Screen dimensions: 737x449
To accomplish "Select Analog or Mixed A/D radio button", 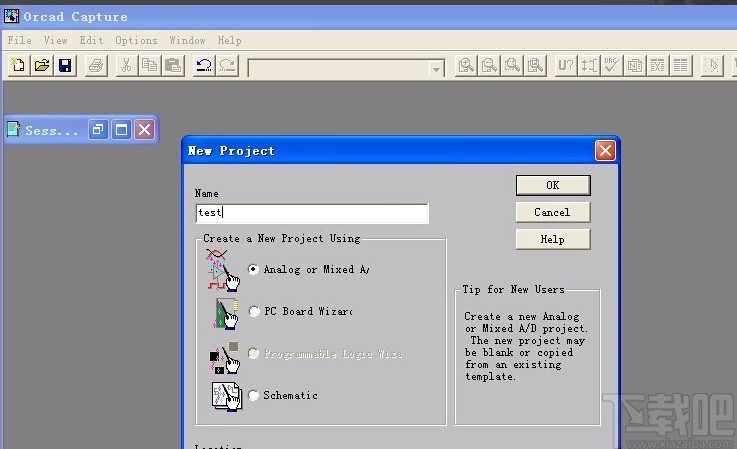I will pos(253,269).
